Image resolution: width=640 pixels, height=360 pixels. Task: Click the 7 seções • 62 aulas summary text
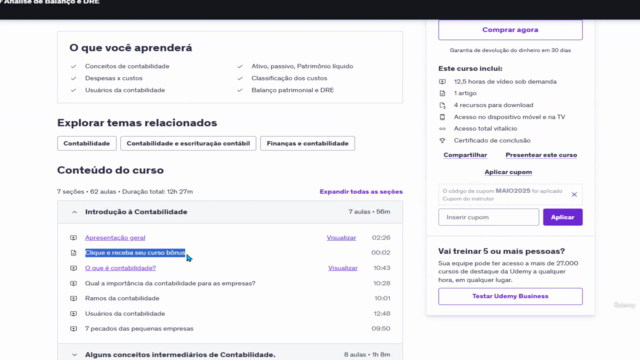point(125,192)
